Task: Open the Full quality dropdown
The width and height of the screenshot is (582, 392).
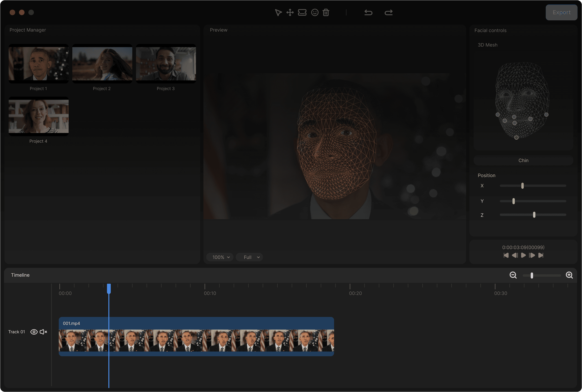Action: point(250,257)
